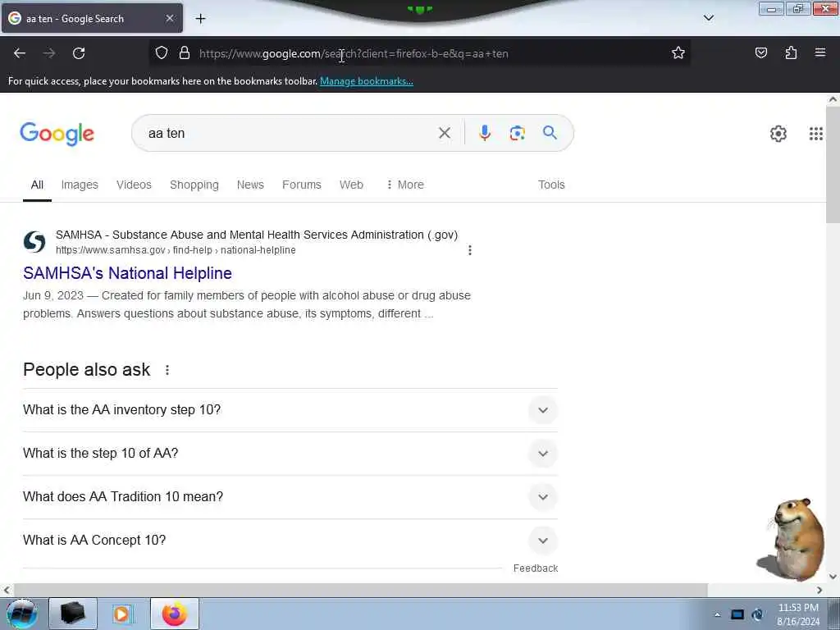This screenshot has height=630, width=840.
Task: Click Manage bookmarks link
Action: click(x=367, y=81)
